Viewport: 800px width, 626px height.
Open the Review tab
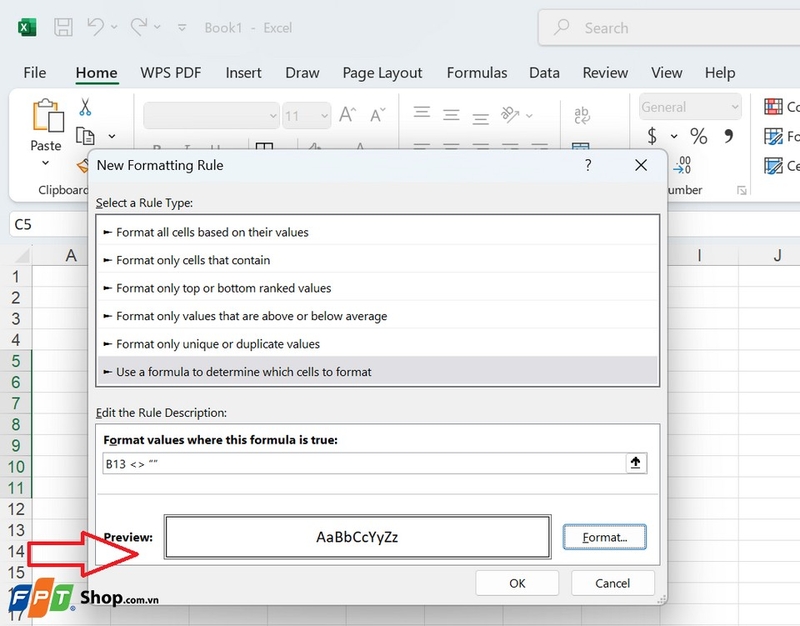point(605,73)
